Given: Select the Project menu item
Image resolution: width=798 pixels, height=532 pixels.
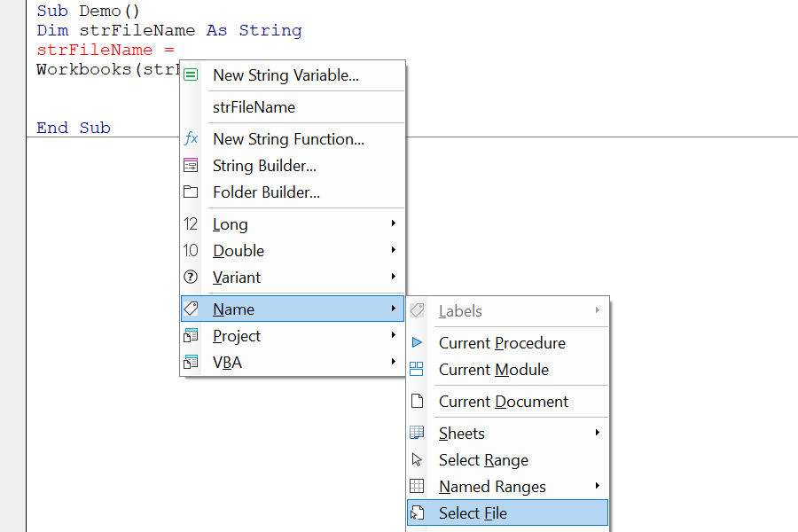Looking at the screenshot, I should (293, 335).
